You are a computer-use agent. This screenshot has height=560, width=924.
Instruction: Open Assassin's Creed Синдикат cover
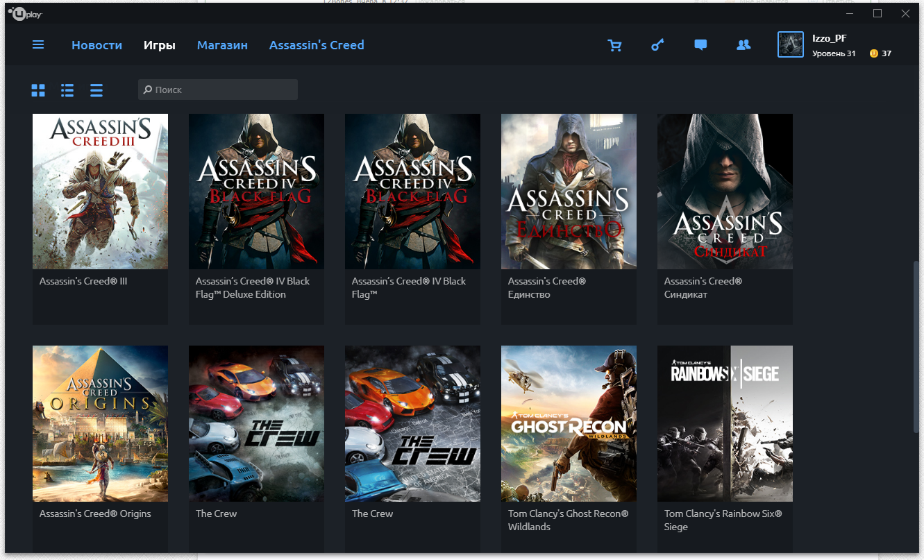725,192
